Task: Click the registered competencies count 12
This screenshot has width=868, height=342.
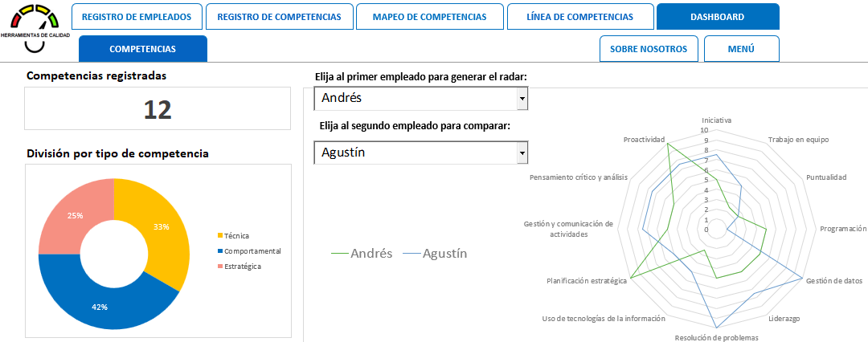Action: pos(158,109)
